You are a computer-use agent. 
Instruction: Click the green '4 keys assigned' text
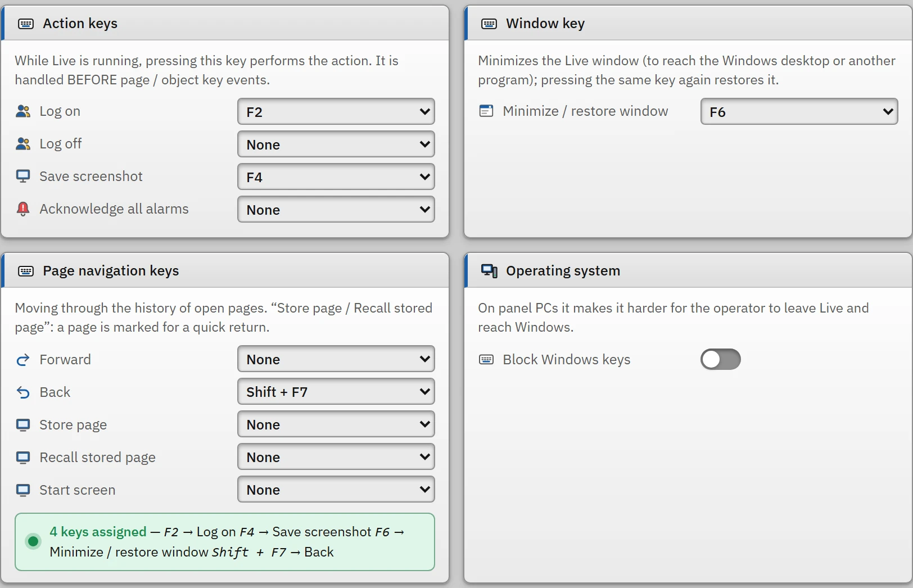click(98, 532)
